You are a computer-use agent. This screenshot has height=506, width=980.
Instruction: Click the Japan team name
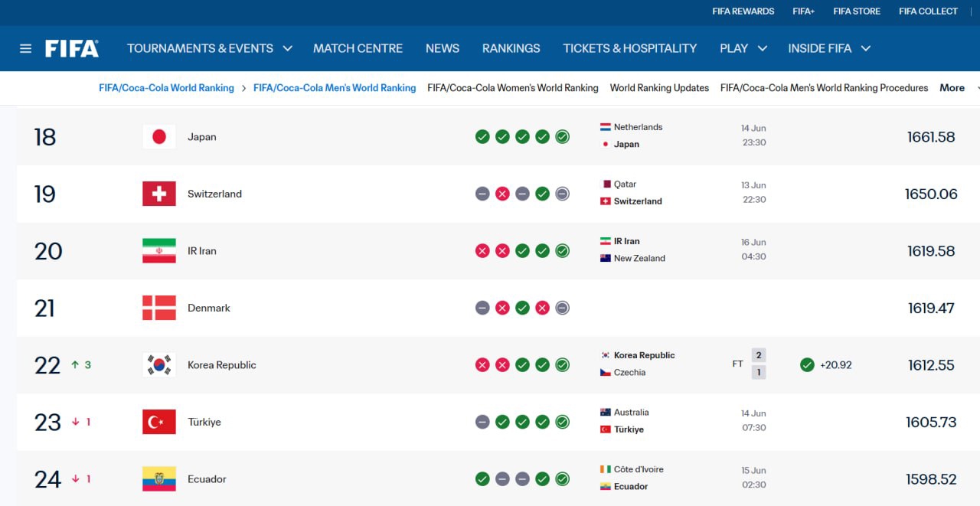(202, 137)
